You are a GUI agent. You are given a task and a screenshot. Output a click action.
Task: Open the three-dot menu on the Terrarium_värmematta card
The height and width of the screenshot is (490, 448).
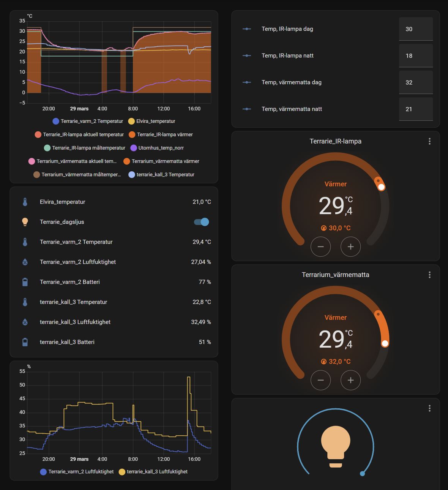click(x=429, y=275)
